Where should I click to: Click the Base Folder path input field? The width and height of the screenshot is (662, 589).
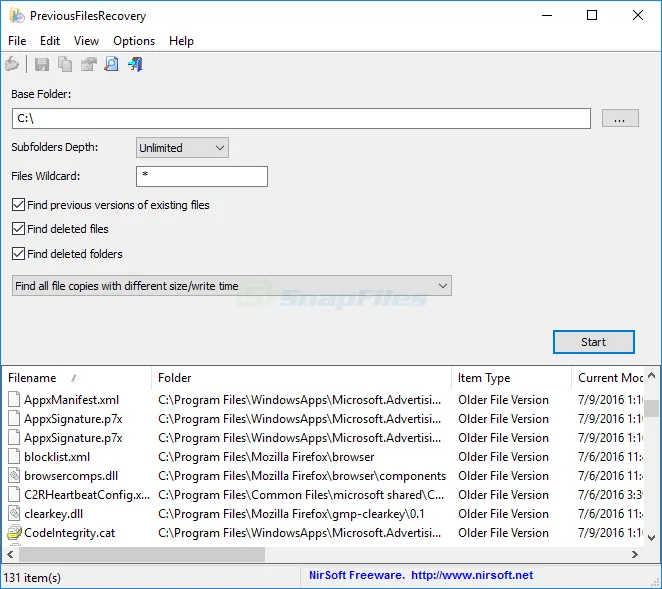301,119
